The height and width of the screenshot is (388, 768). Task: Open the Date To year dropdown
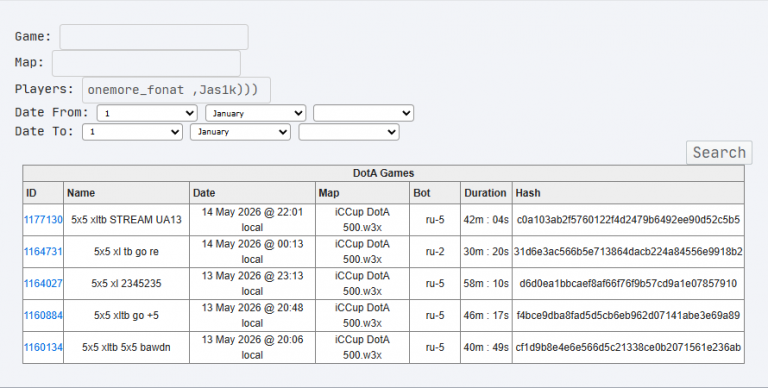[x=349, y=132]
